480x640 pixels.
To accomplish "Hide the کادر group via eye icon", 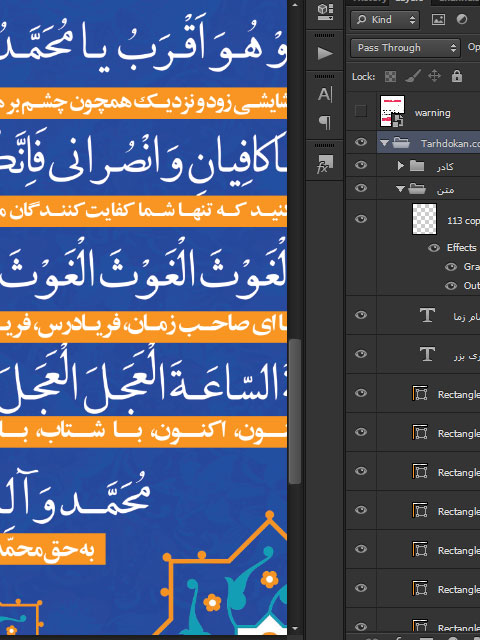I will (361, 165).
